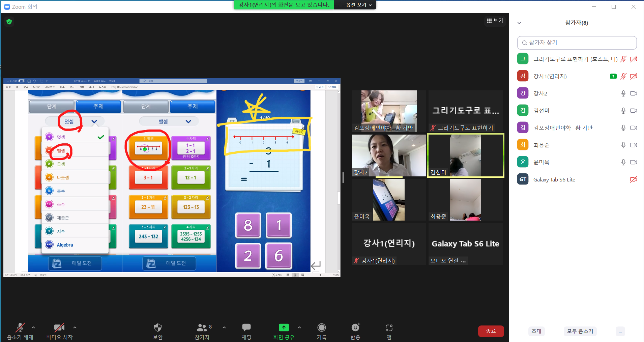The image size is (644, 342).
Task: Click the Zoom 회의 app icon in title bar
Action: [x=7, y=7]
